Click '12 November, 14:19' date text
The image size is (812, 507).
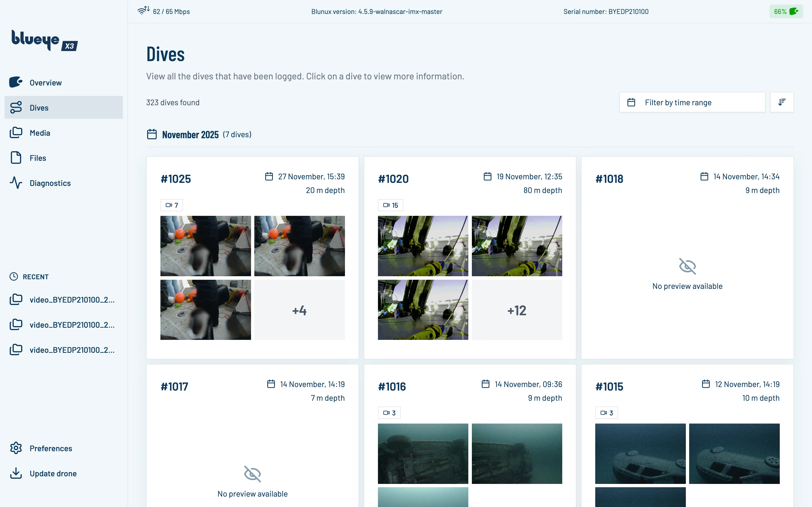[x=747, y=384]
